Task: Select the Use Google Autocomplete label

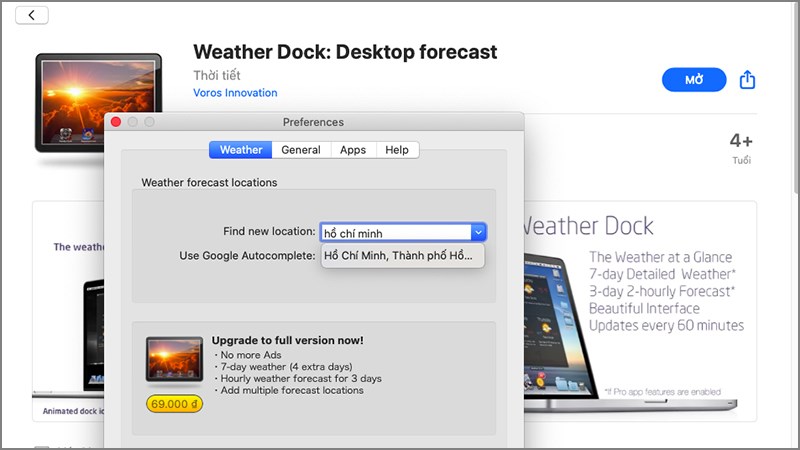Action: click(x=247, y=256)
